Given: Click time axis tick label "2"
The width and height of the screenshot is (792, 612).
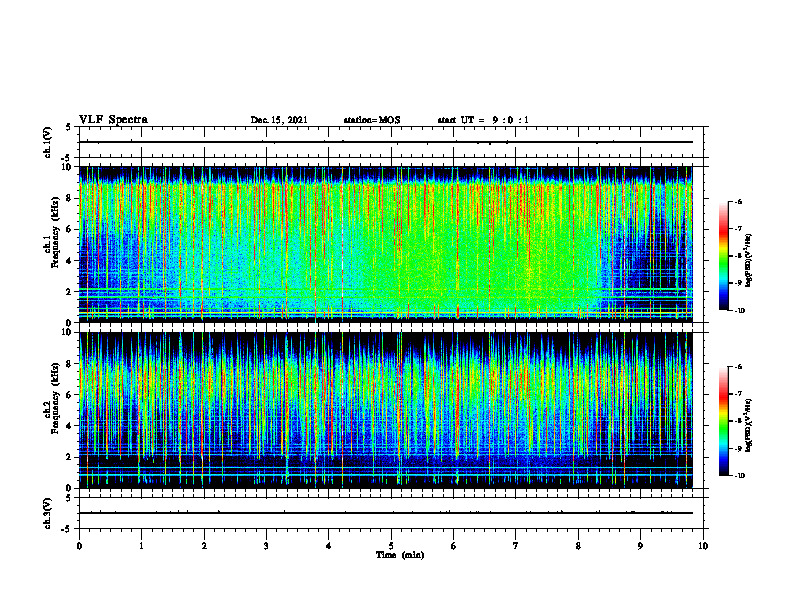Looking at the screenshot, I should click(x=204, y=546).
